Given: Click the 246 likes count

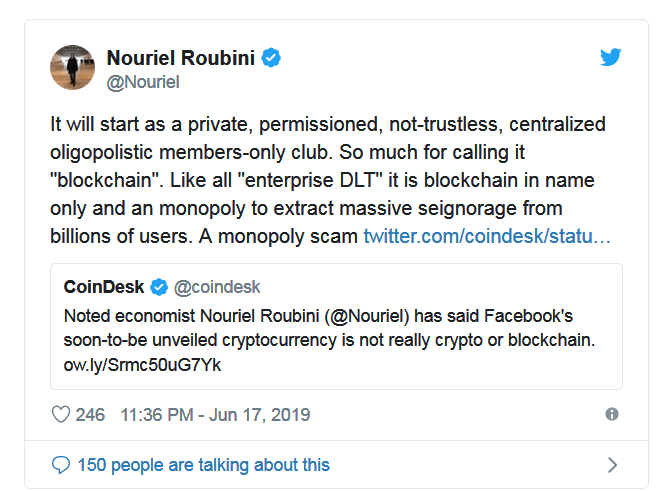Looking at the screenshot, I should point(90,414).
